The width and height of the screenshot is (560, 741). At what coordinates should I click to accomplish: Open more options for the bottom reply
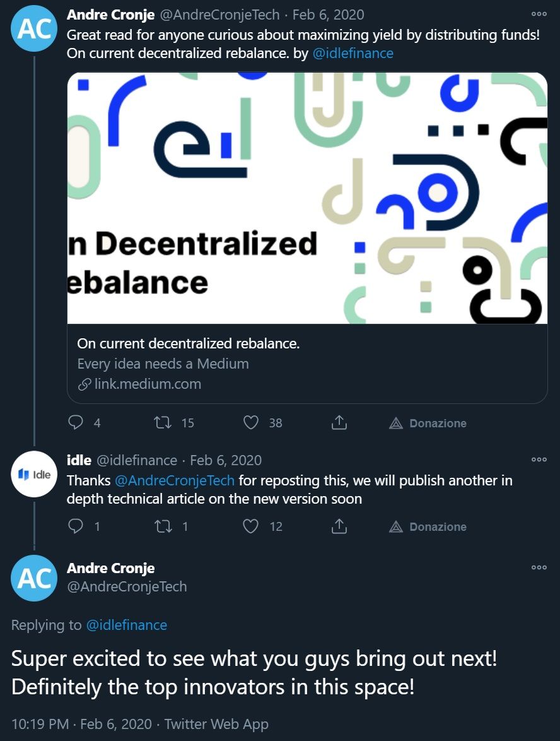[x=539, y=567]
